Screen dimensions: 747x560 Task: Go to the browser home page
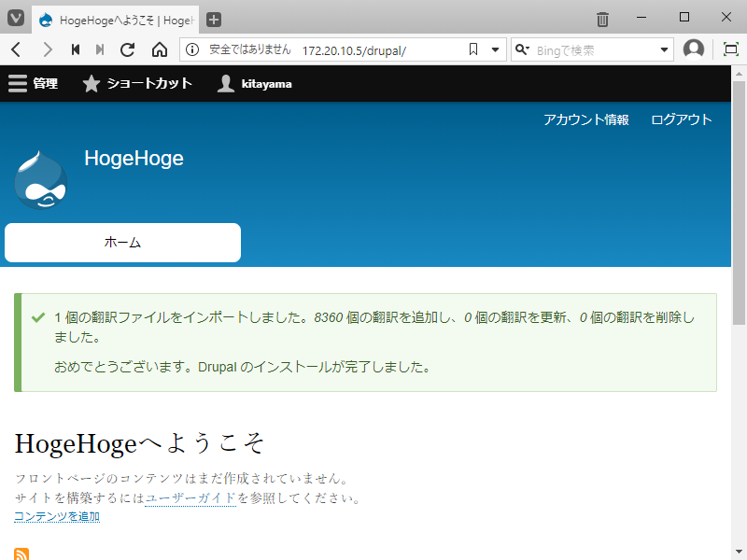[x=160, y=49]
